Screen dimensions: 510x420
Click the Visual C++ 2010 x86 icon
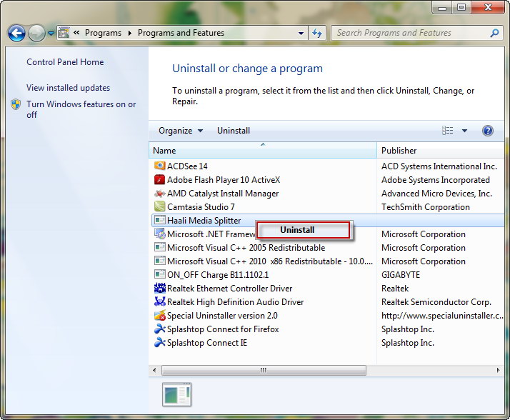(x=160, y=261)
